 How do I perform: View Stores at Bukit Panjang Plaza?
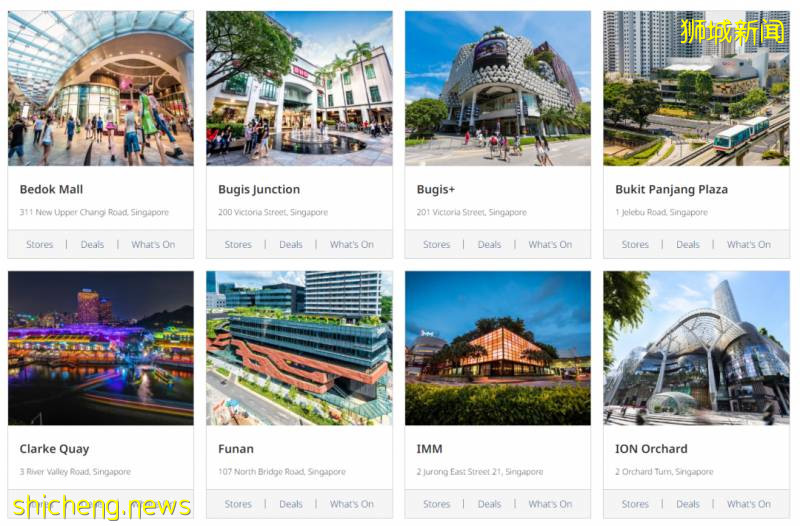635,244
